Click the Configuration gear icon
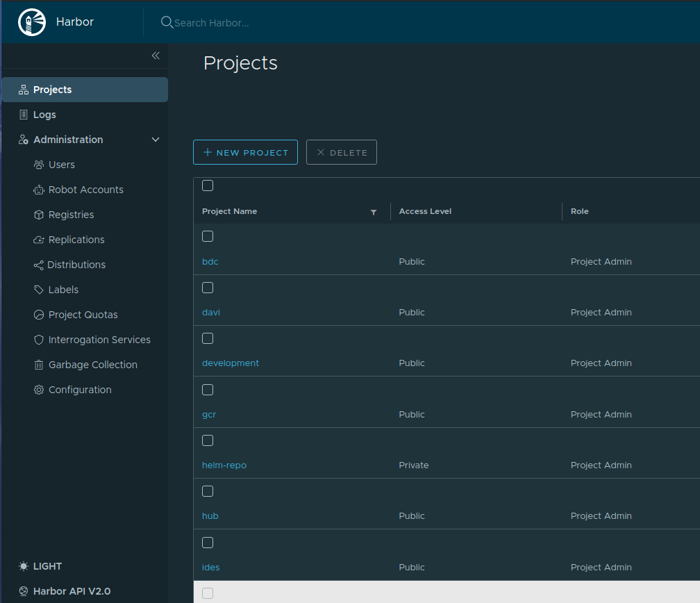Viewport: 700px width, 603px height. (x=39, y=390)
